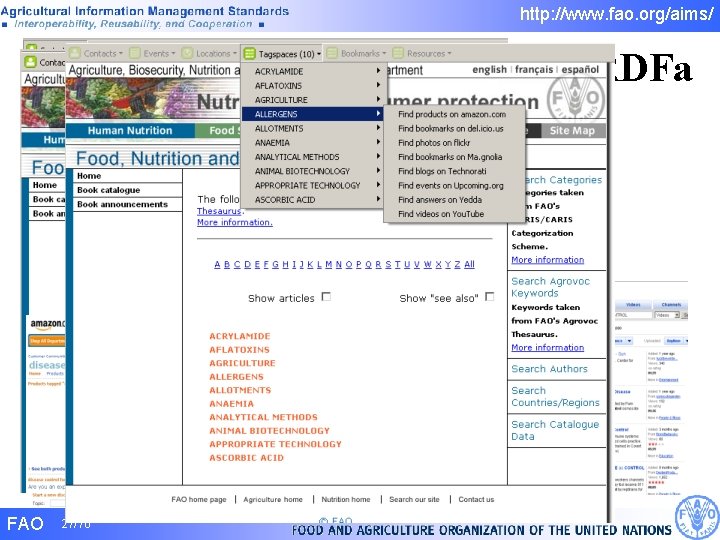
Task: Click the FAO emblem in slide footer
Action: click(696, 517)
